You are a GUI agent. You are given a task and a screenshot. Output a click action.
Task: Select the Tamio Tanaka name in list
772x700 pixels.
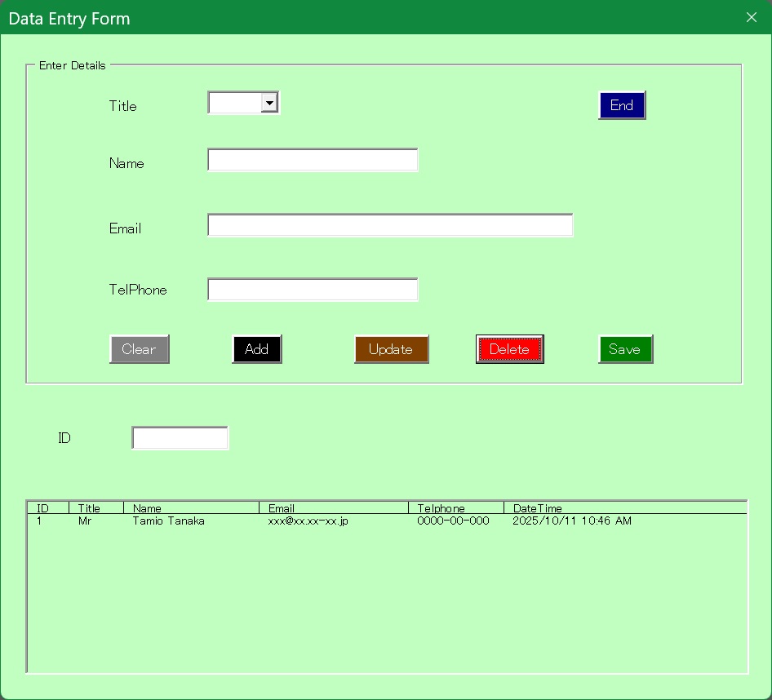click(x=168, y=521)
